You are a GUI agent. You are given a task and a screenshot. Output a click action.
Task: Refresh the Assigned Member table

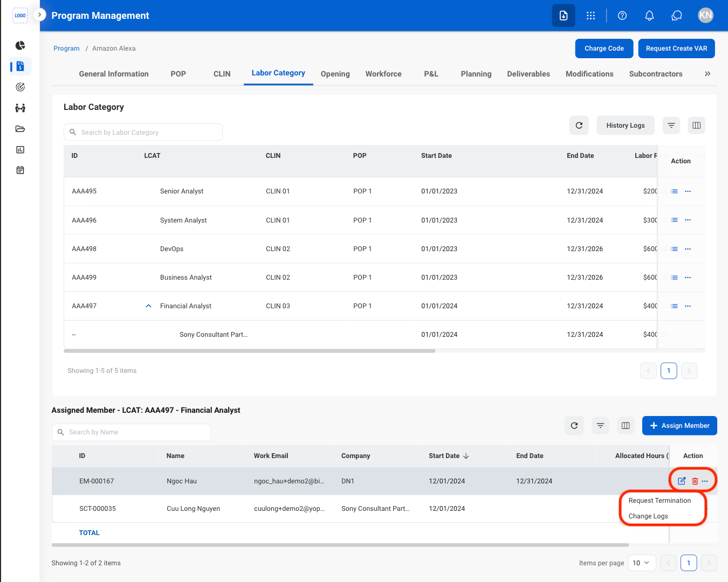click(574, 426)
